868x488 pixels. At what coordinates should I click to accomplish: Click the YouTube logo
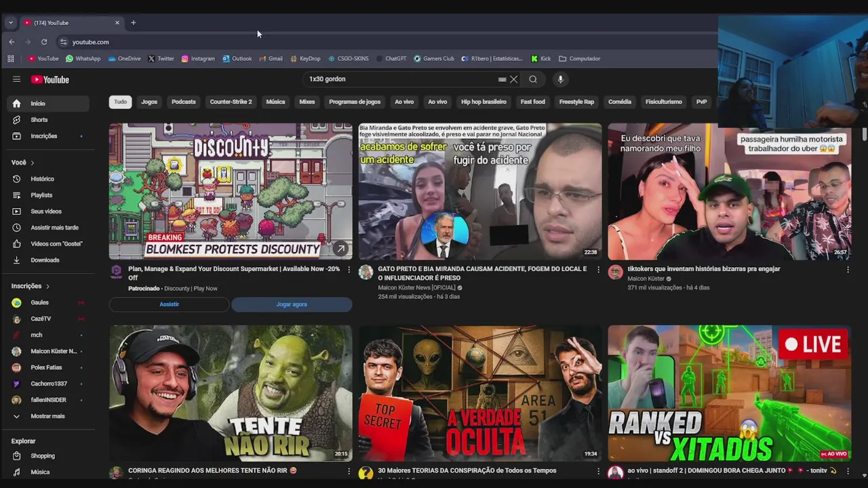[50, 79]
